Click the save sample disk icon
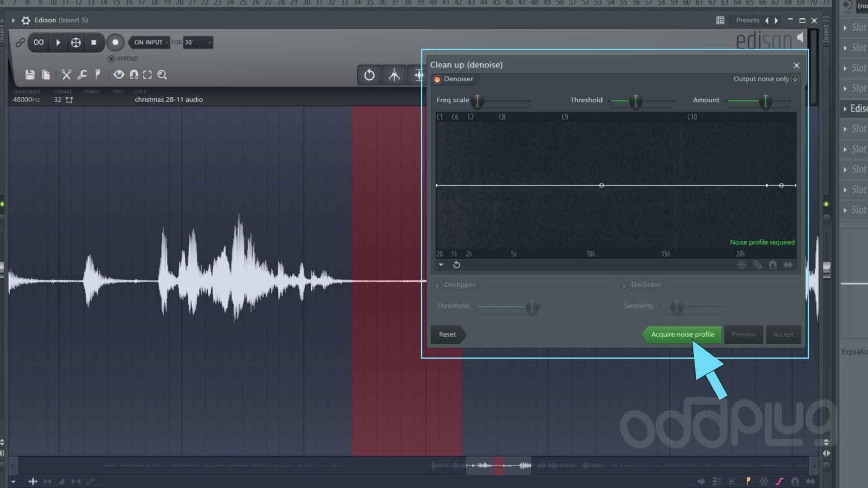 [30, 75]
